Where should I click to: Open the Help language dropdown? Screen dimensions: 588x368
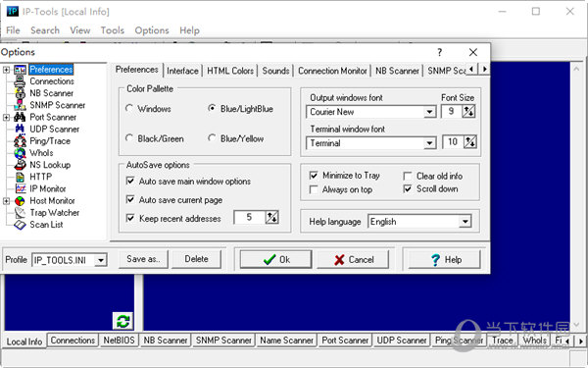(x=465, y=222)
